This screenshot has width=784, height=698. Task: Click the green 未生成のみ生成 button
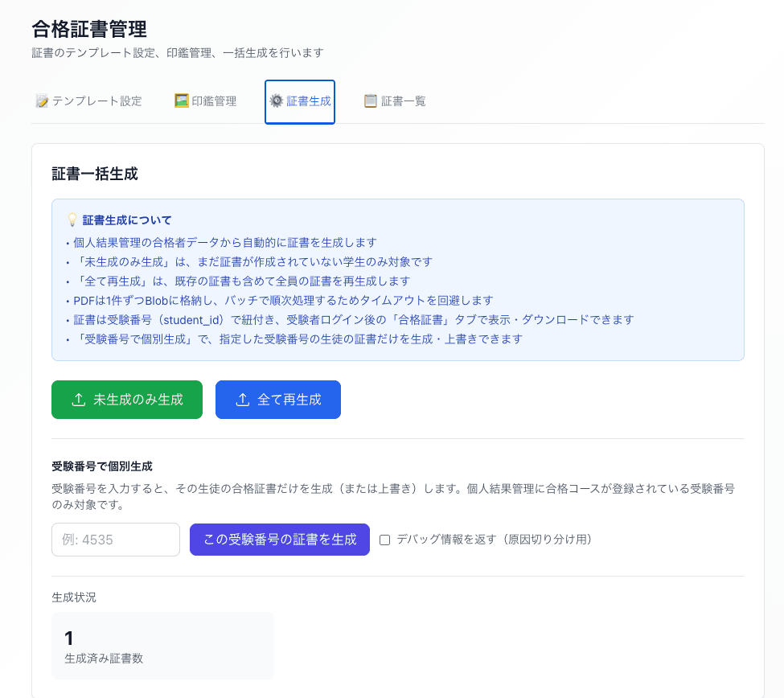click(x=126, y=399)
